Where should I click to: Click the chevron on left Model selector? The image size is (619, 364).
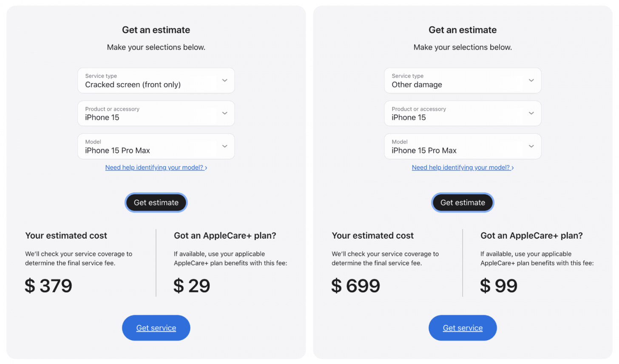click(x=224, y=146)
